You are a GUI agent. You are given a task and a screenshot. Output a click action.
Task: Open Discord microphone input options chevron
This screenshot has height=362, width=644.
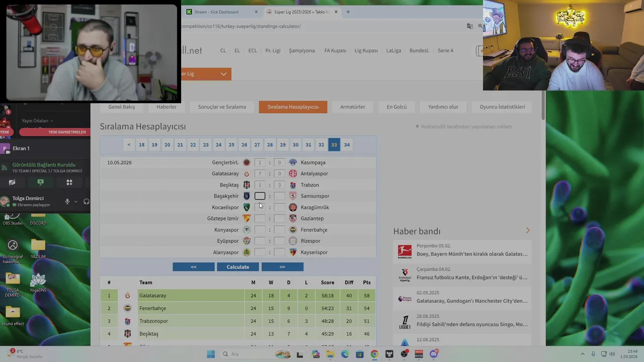coord(75,202)
